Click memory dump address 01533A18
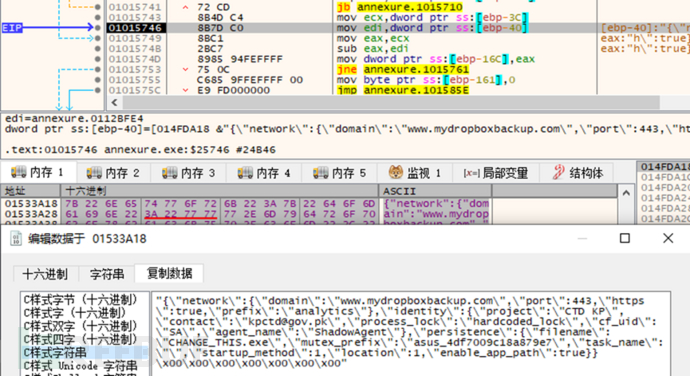 (31, 204)
